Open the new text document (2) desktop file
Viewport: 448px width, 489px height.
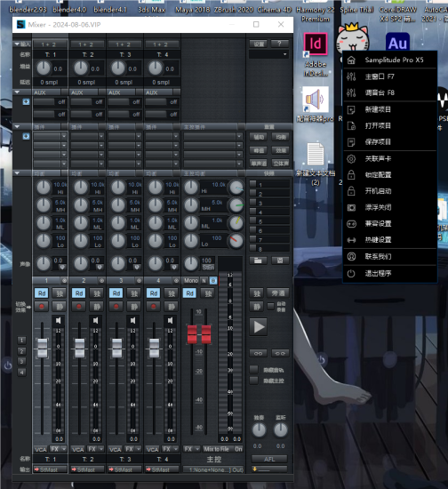pyautogui.click(x=316, y=164)
